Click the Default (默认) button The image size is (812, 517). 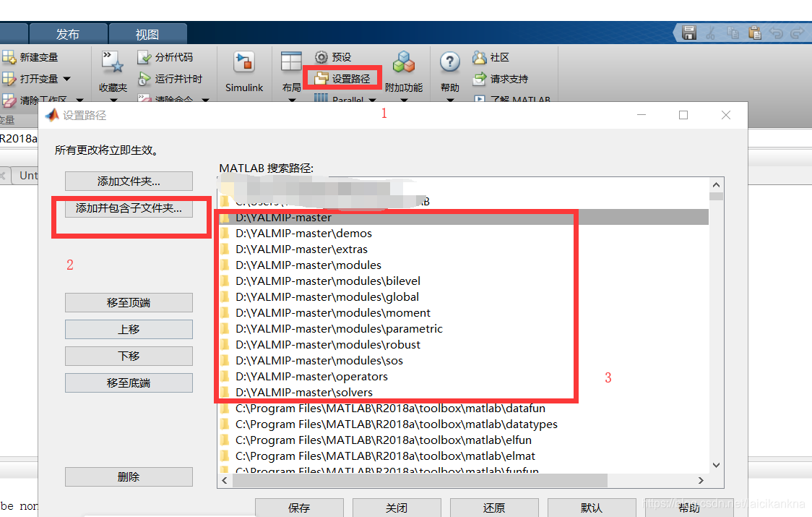592,508
